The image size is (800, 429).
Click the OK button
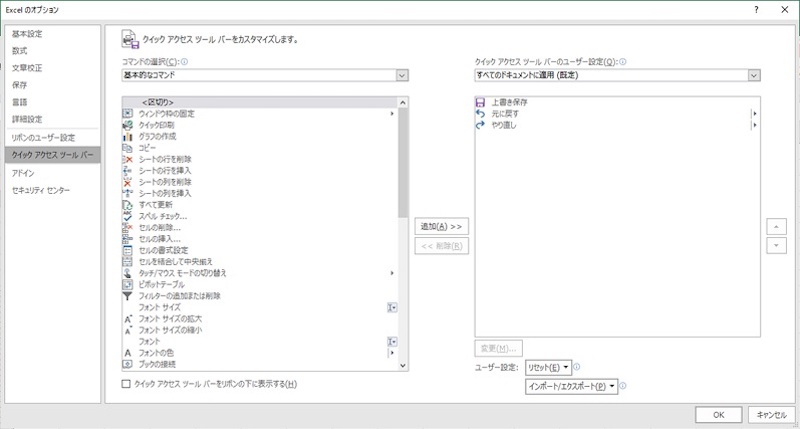point(718,415)
